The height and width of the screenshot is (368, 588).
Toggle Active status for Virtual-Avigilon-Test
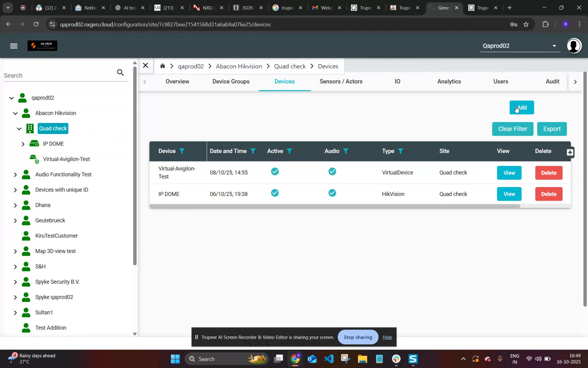[x=275, y=171]
